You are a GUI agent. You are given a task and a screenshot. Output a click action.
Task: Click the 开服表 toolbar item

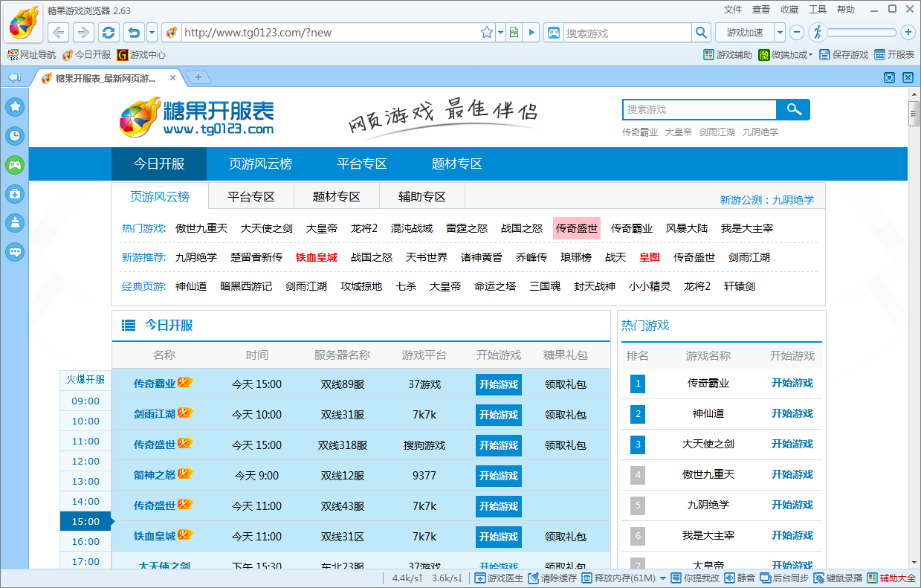click(x=894, y=55)
